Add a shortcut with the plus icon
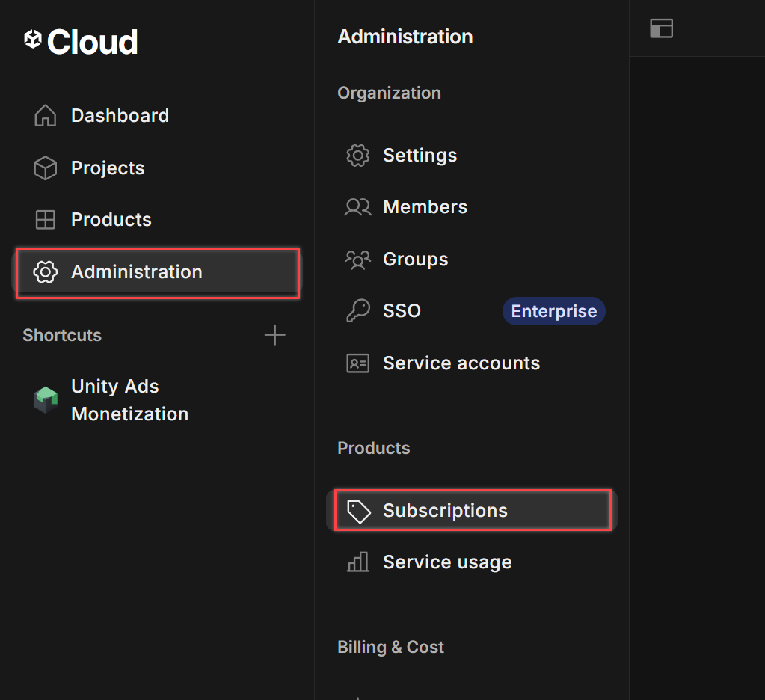The height and width of the screenshot is (700, 765). 274,335
